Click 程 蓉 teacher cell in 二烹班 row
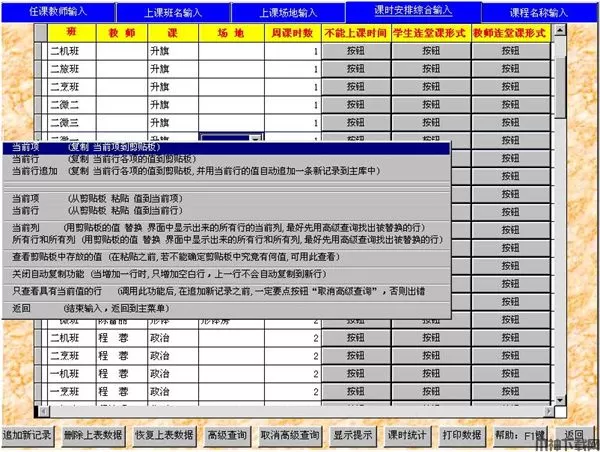This screenshot has height=452, width=600. (122, 356)
